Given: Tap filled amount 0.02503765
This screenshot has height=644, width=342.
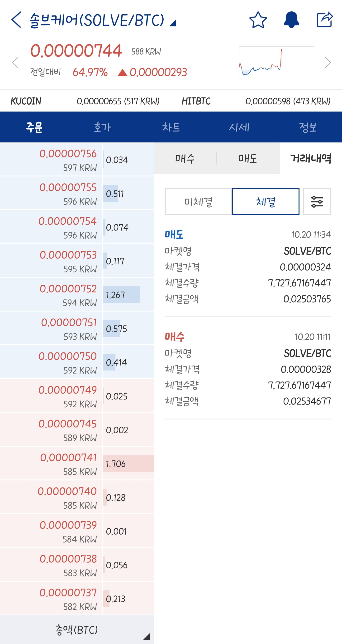Looking at the screenshot, I should (x=307, y=299).
